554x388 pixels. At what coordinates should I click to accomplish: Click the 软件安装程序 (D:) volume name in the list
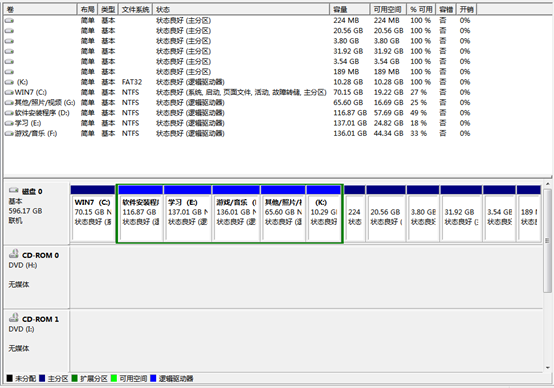point(42,113)
